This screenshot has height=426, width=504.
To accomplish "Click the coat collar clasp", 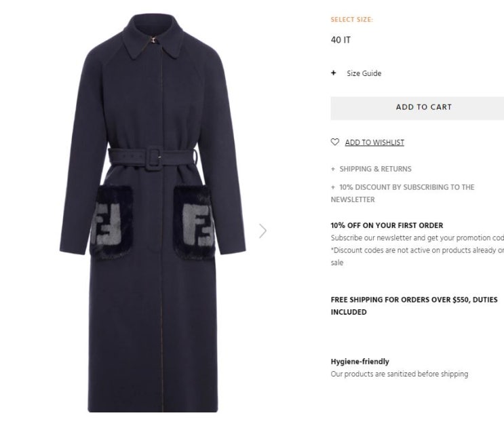I will [x=154, y=40].
